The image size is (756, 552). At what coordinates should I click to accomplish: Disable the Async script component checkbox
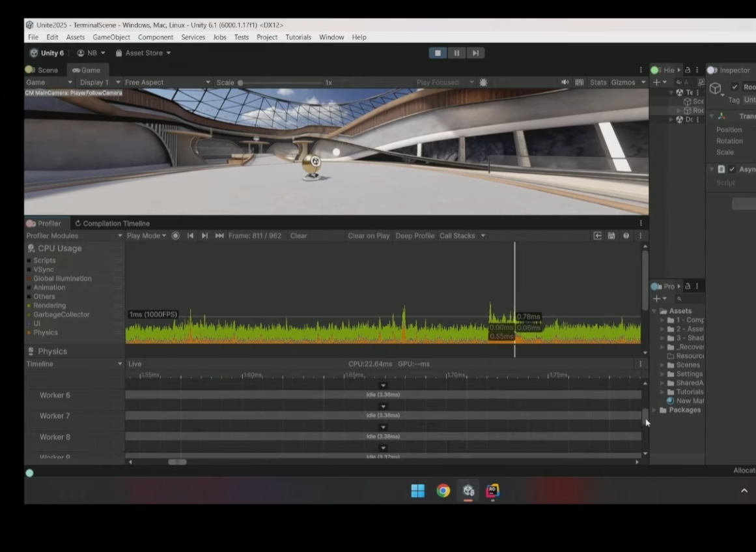[733, 169]
